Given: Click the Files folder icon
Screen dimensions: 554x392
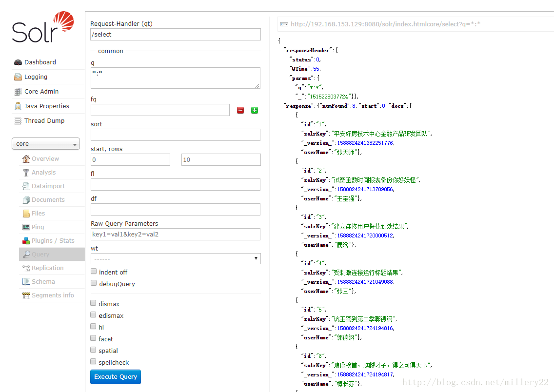Looking at the screenshot, I should [26, 214].
